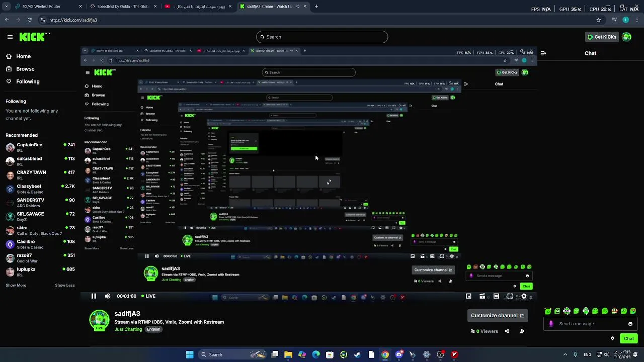Switch to Speedtest by Ookla tab
This screenshot has width=644, height=362.
click(123, 7)
